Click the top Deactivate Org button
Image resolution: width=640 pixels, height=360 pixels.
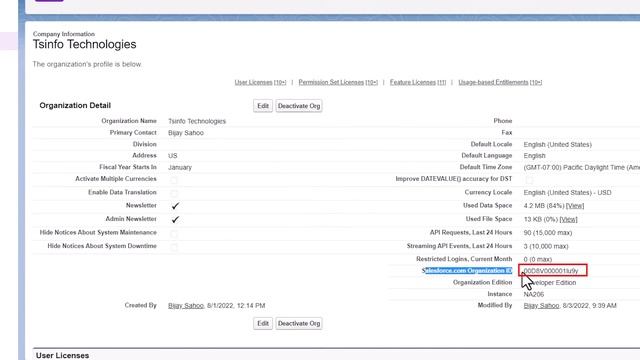(x=299, y=106)
